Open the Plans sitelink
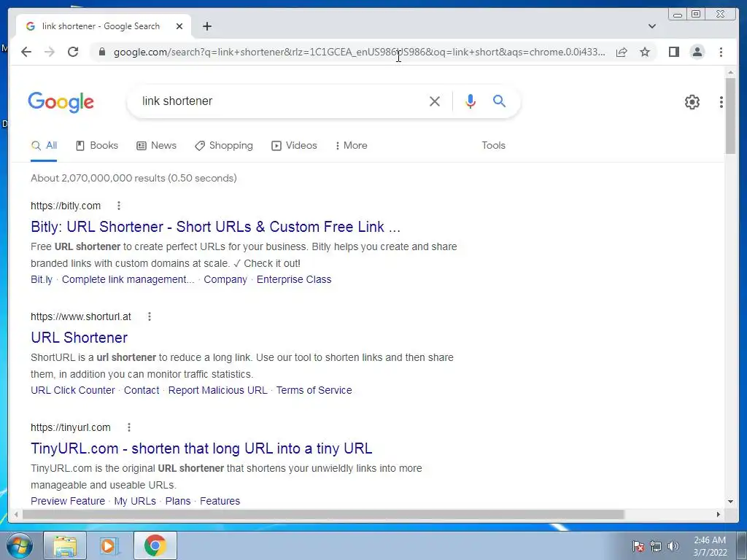 tap(178, 502)
